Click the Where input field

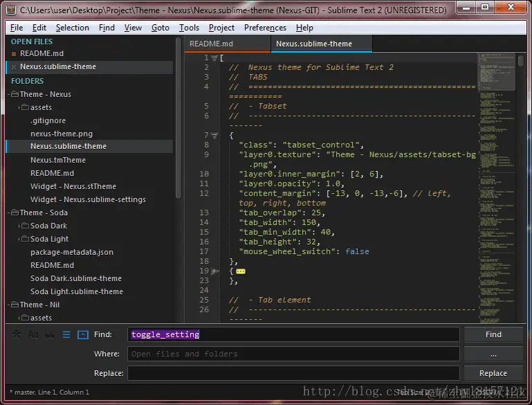293,354
